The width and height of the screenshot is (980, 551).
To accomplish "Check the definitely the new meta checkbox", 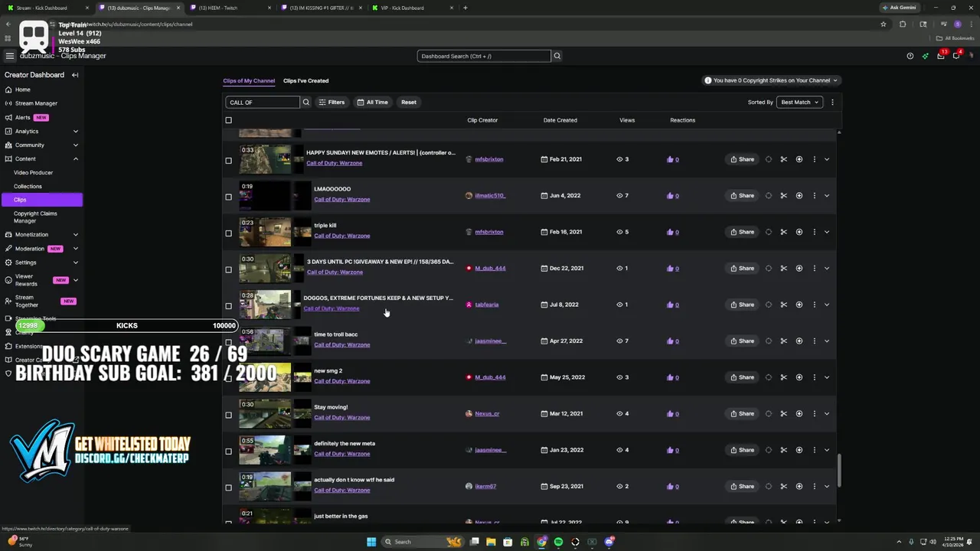I will [228, 452].
